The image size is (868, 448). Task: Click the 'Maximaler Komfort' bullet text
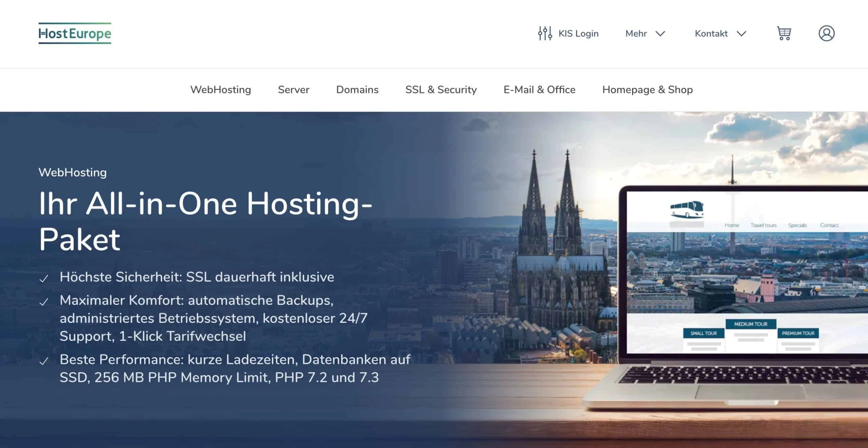(214, 318)
